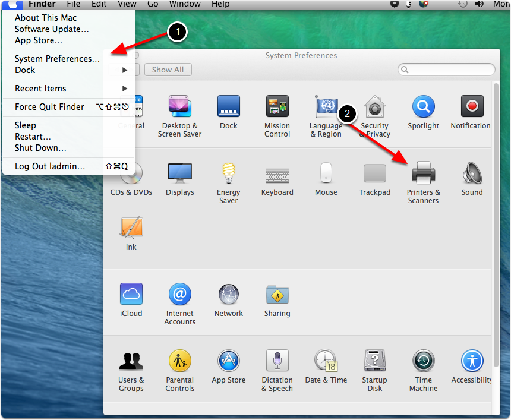The width and height of the screenshot is (511, 420).
Task: Click the Time Machine menu bar icon
Action: coord(462,4)
